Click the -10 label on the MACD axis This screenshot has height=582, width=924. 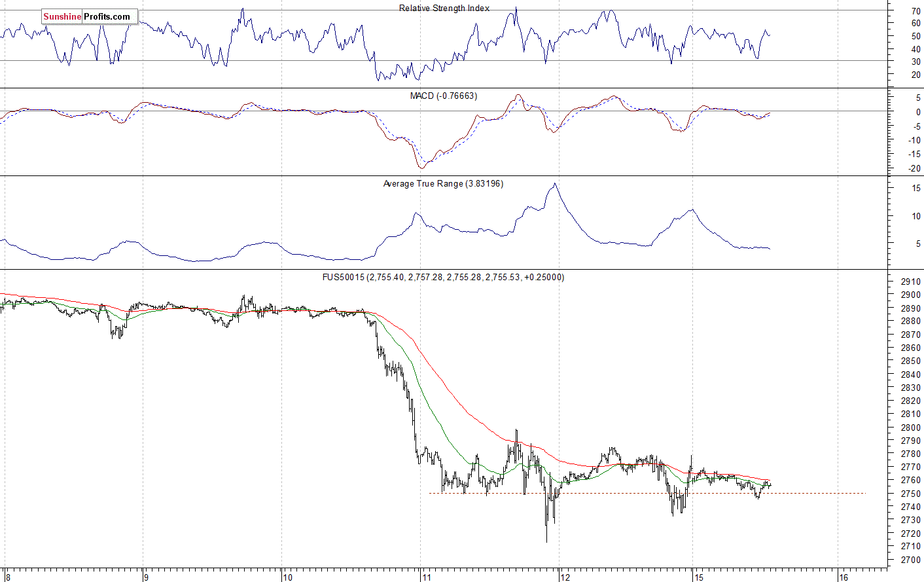[914, 141]
